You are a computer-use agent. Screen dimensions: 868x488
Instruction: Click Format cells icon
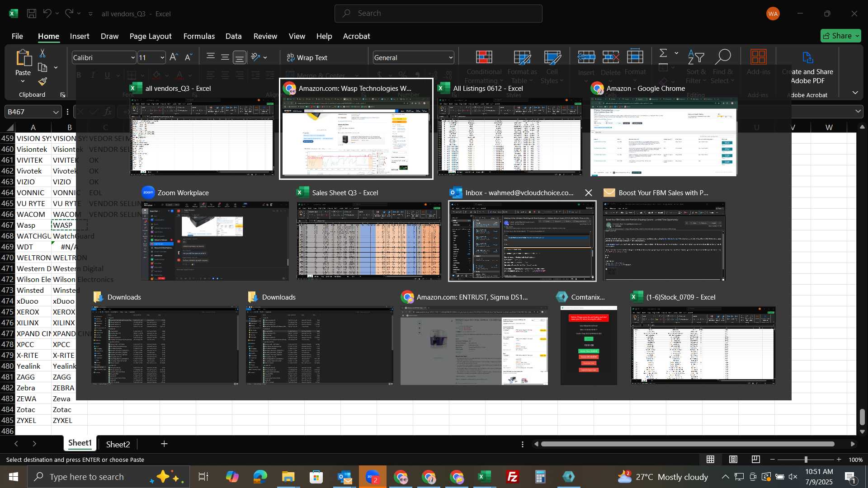pyautogui.click(x=635, y=57)
